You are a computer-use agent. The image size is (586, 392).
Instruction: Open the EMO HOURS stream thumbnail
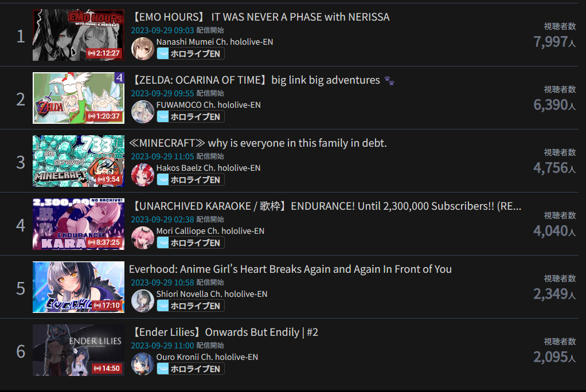[79, 35]
